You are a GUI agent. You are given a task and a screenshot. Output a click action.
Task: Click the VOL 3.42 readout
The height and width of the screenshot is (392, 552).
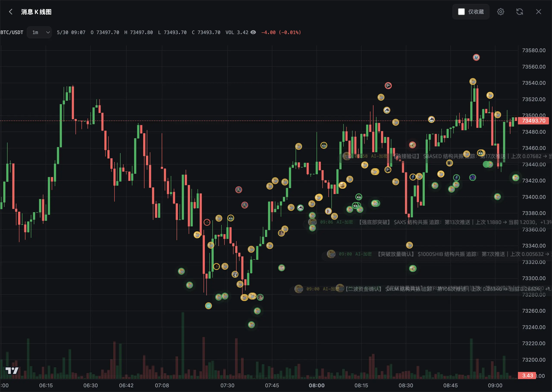pyautogui.click(x=237, y=32)
